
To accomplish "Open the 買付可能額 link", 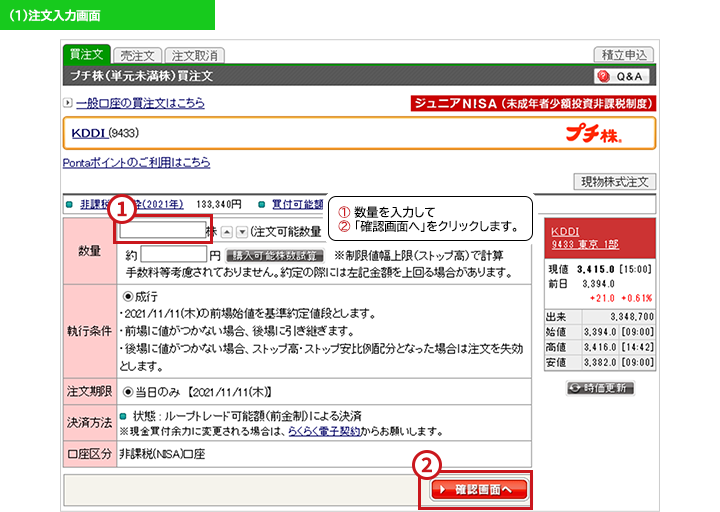I will point(298,204).
